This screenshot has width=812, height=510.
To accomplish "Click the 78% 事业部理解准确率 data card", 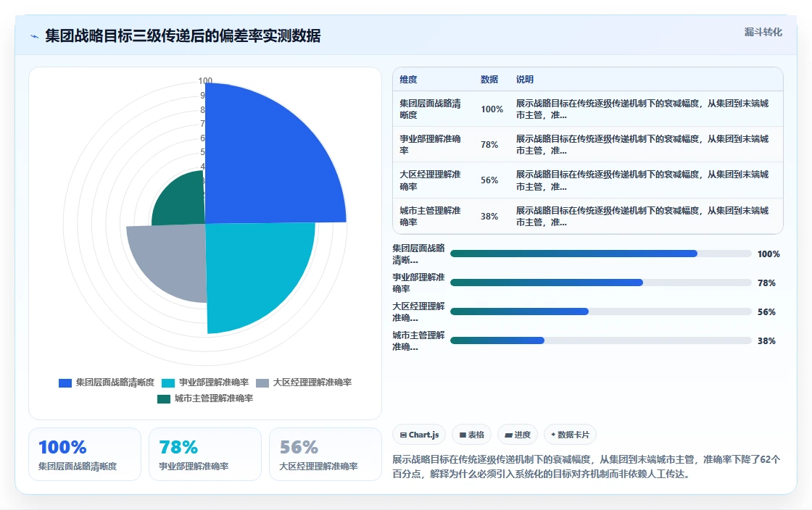I will click(x=205, y=454).
